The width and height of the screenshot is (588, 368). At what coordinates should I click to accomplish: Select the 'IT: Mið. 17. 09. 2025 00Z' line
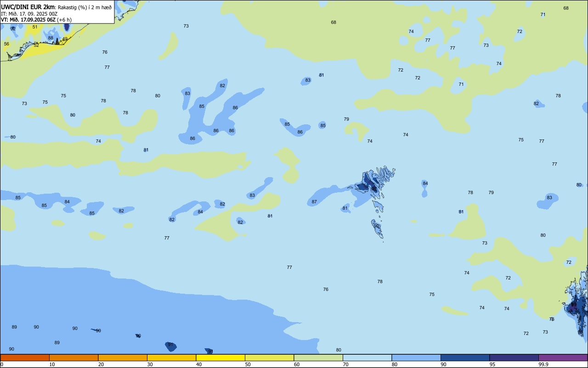29,14
